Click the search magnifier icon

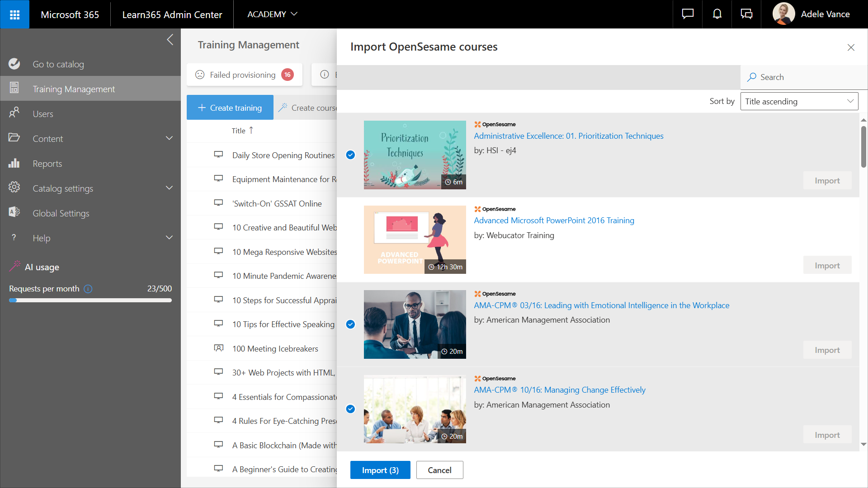[x=752, y=77]
